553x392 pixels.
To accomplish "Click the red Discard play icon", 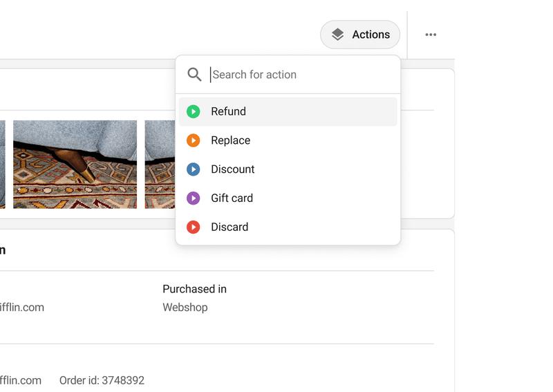I will coord(194,227).
